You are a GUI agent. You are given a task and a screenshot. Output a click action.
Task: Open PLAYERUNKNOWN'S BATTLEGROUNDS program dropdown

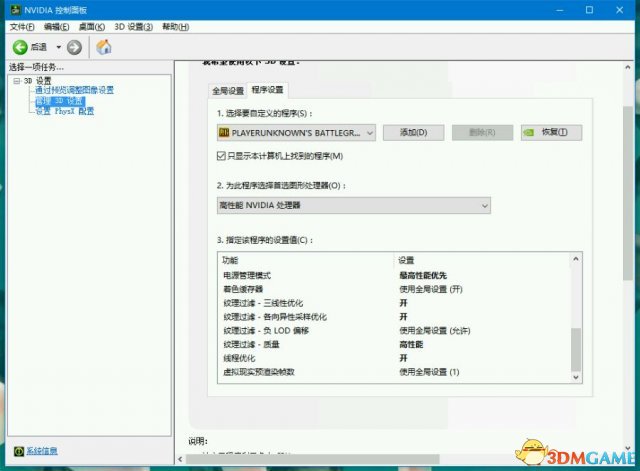[296, 133]
